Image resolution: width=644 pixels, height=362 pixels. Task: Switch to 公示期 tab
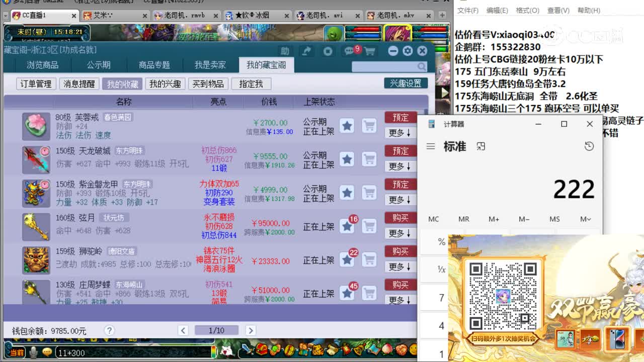(x=99, y=65)
